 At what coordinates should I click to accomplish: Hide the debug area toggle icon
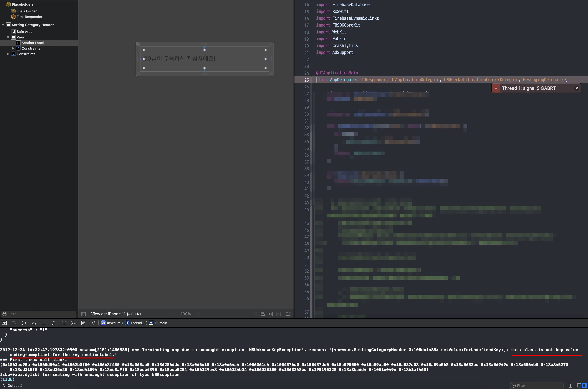coord(4,323)
